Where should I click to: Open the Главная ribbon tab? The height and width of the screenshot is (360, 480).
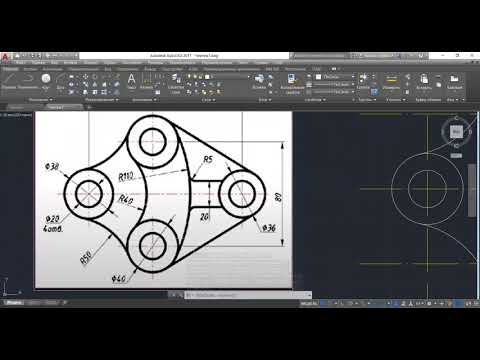coord(11,69)
